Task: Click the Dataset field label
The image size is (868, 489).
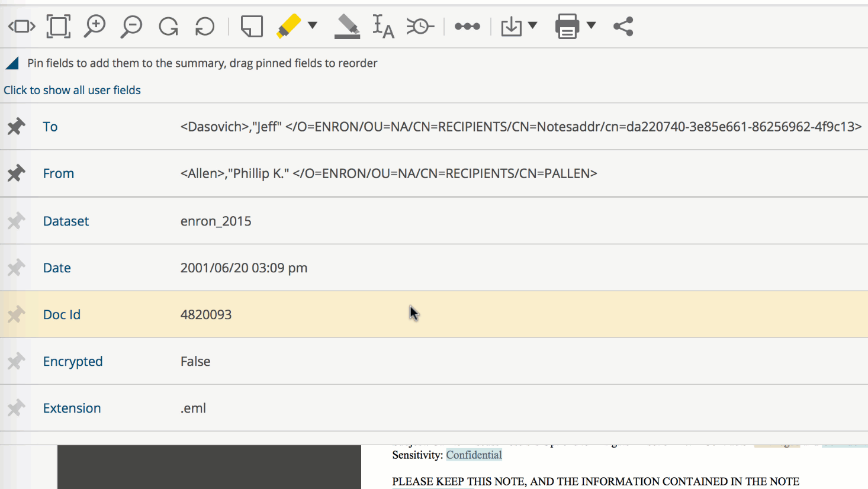Action: tap(66, 221)
